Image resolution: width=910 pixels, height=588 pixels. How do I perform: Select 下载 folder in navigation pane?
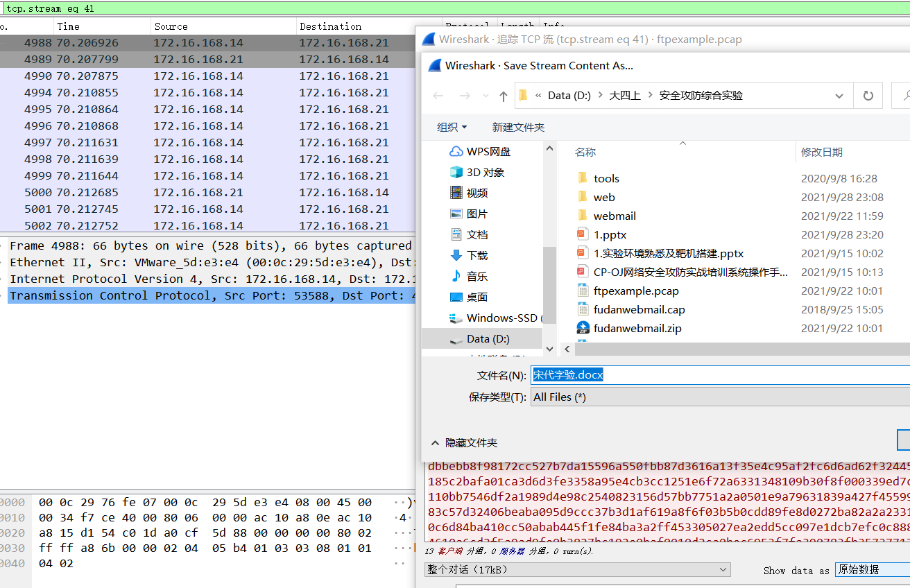click(x=469, y=255)
